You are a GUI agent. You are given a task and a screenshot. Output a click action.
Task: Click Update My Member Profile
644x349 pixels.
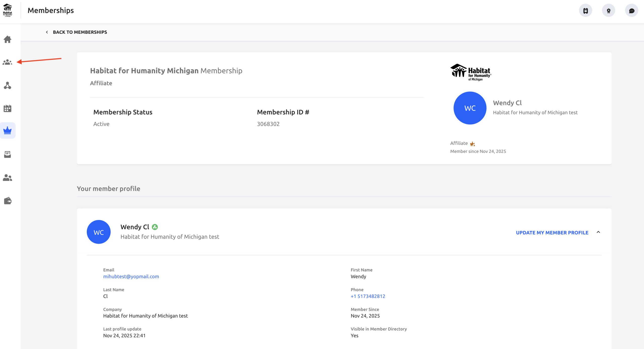point(552,233)
